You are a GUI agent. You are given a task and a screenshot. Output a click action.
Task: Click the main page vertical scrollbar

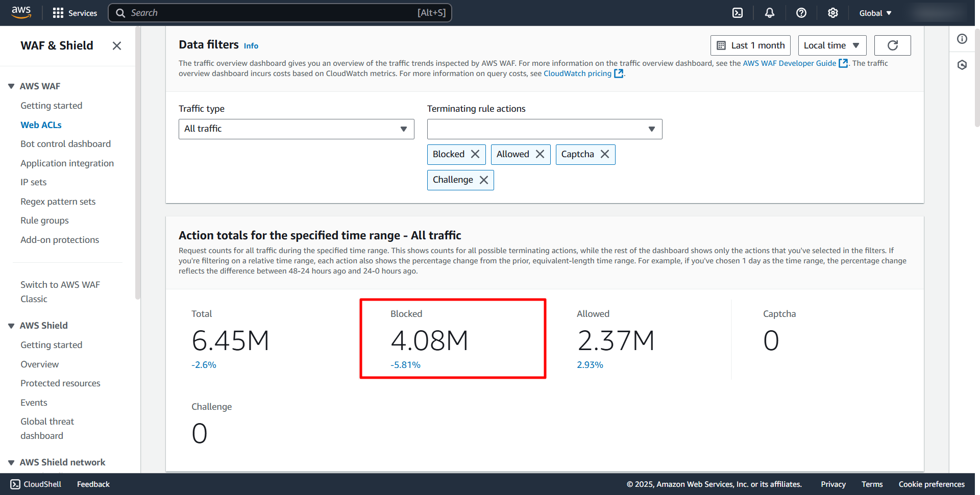pyautogui.click(x=977, y=77)
